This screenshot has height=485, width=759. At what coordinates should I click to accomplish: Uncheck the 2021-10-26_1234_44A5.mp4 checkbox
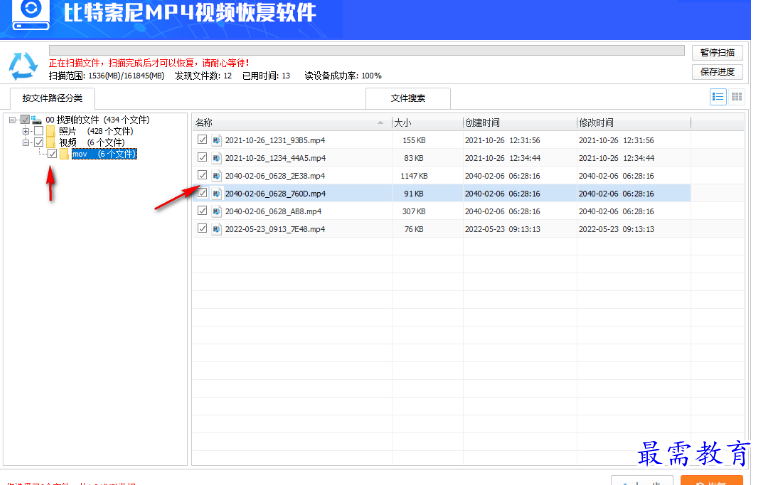tap(202, 158)
